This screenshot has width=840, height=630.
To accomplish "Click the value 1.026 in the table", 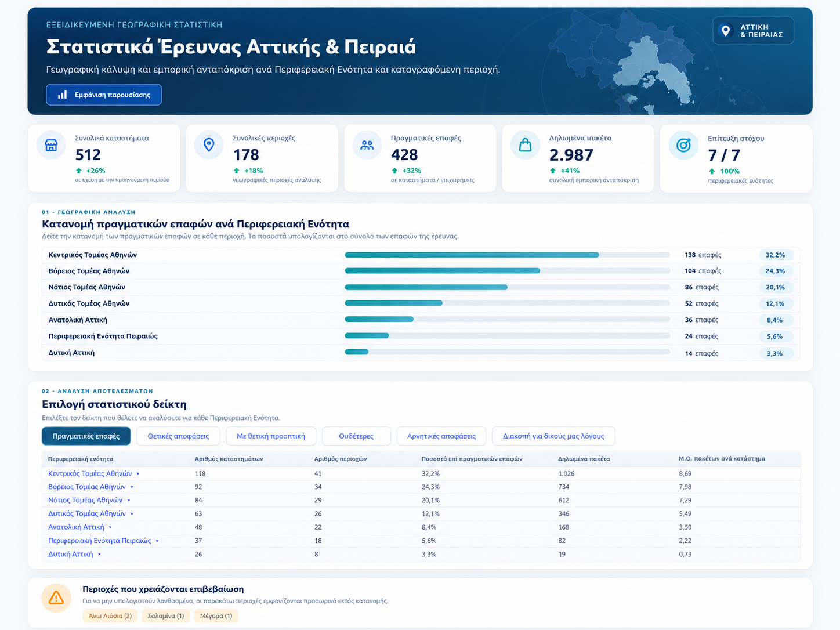I will coord(566,474).
